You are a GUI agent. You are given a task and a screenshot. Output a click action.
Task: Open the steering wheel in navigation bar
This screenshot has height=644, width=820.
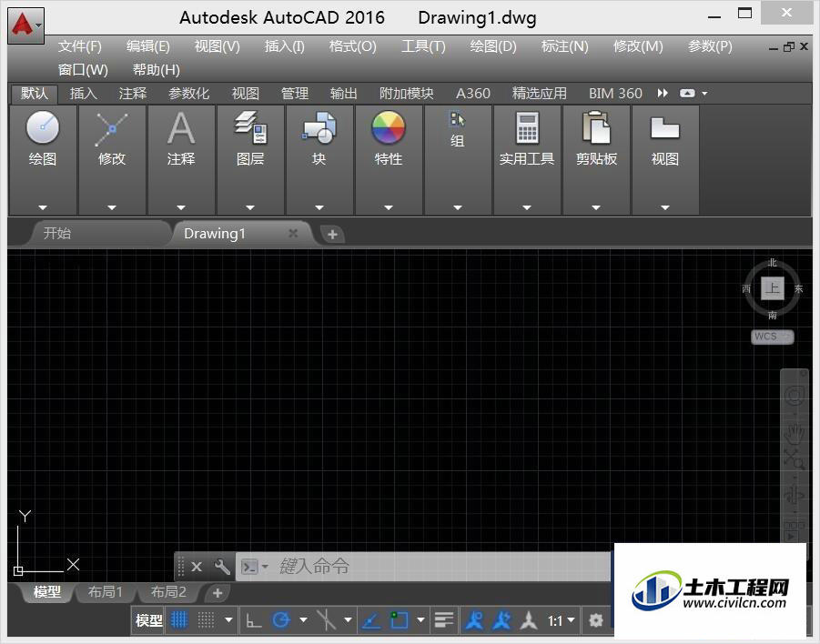[x=795, y=396]
